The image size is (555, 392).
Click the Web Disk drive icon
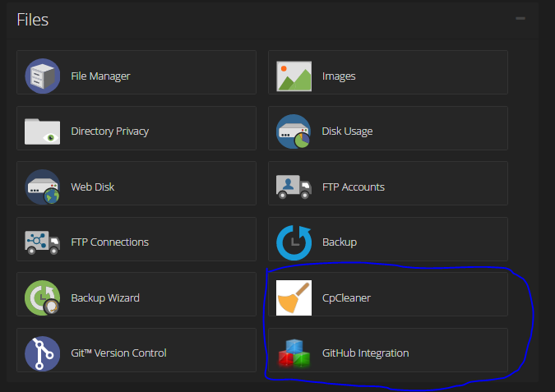pyautogui.click(x=43, y=187)
